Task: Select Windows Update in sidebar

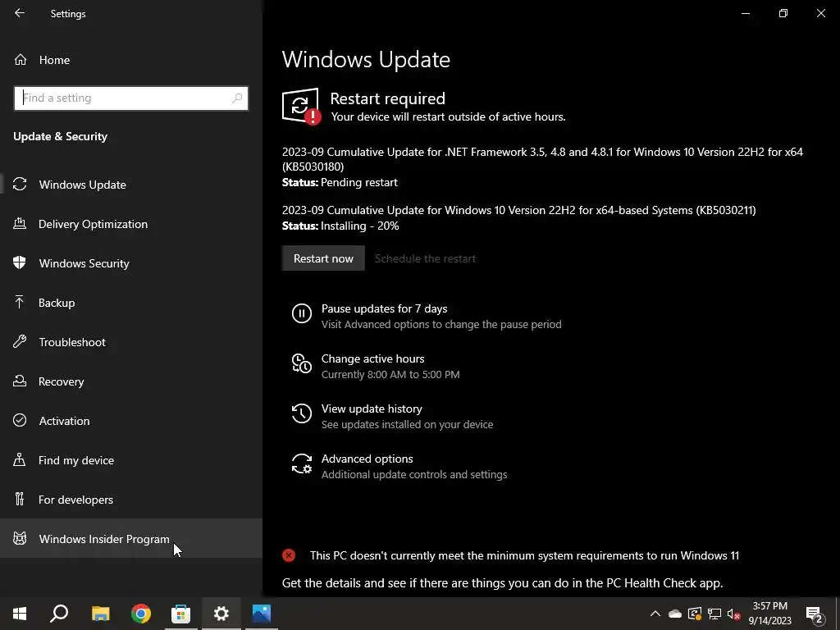Action: tap(83, 185)
